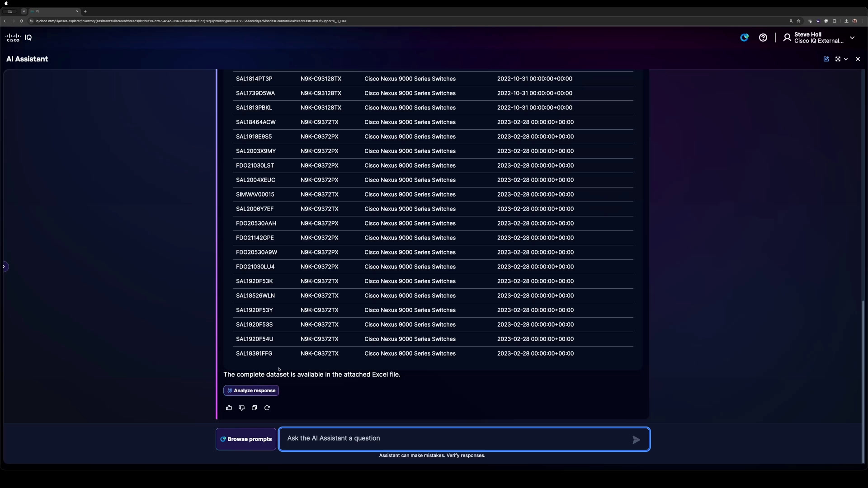This screenshot has height=488, width=868.
Task: Start a new chat with the compose icon
Action: coord(826,59)
